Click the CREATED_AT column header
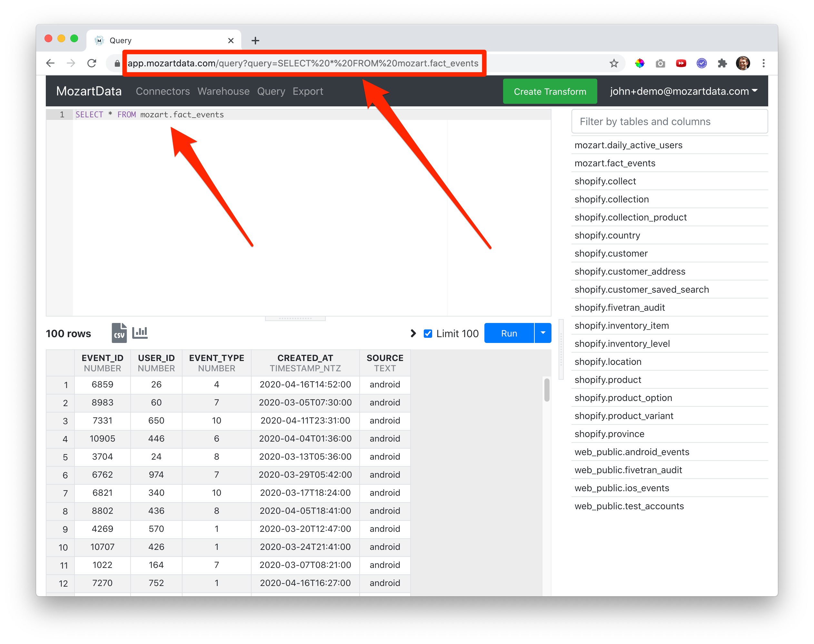Viewport: 814px width, 644px height. 305,363
